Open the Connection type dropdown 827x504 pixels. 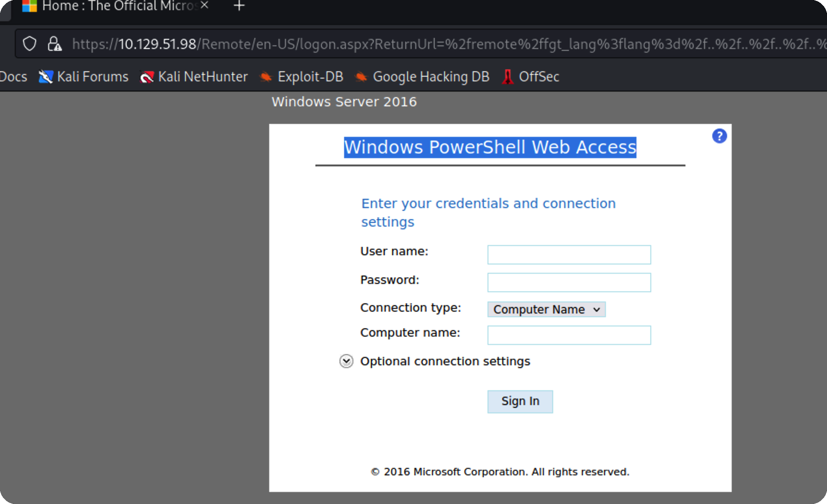pyautogui.click(x=546, y=309)
